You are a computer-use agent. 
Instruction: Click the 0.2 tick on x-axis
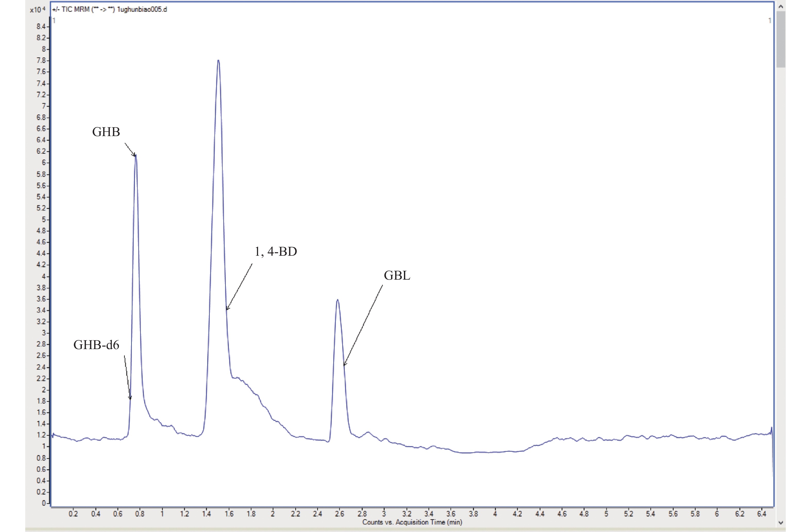click(73, 514)
